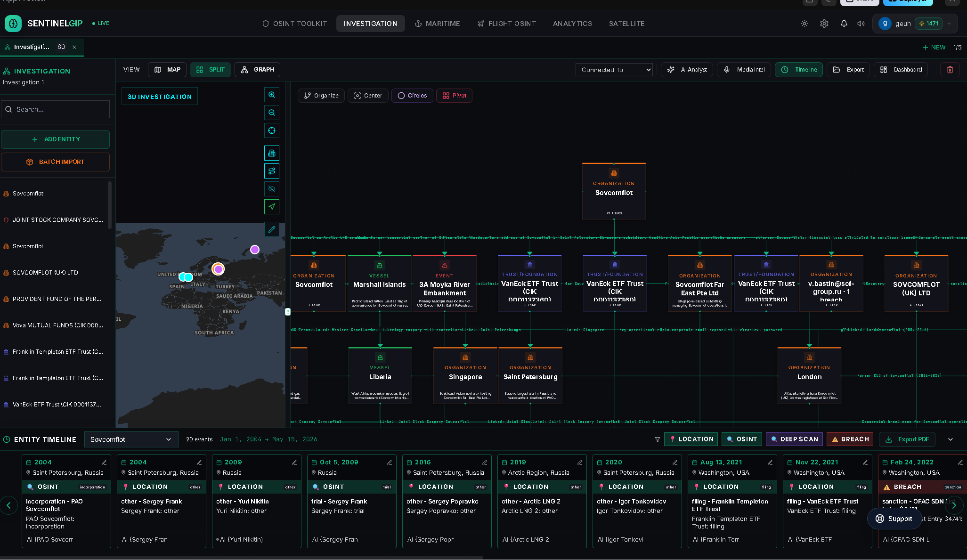Zoom out on the 3D investigation map
Screen dimensions: 967x560
click(272, 113)
